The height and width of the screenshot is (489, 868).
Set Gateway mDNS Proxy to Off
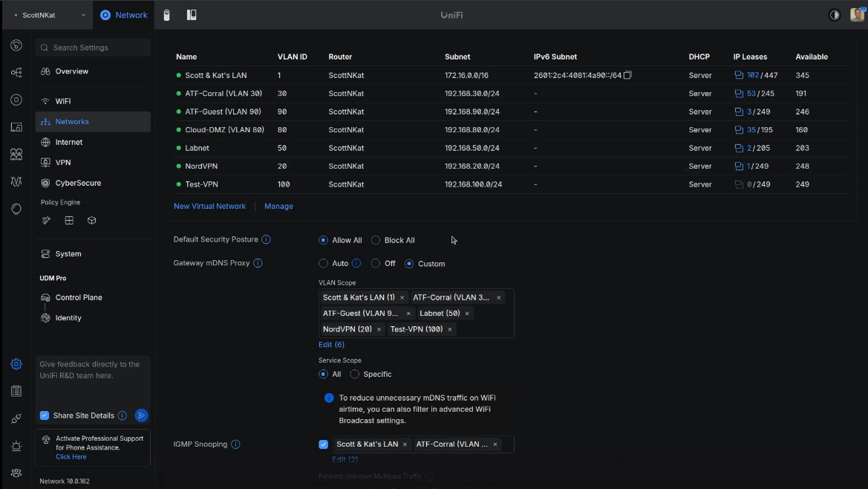(x=376, y=264)
